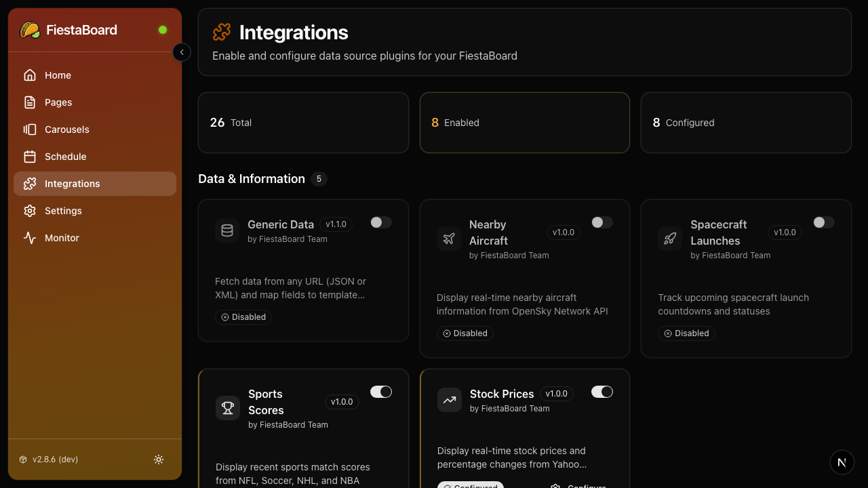Click the v1.1.0 version badge
Image resolution: width=868 pixels, height=488 pixels.
336,224
